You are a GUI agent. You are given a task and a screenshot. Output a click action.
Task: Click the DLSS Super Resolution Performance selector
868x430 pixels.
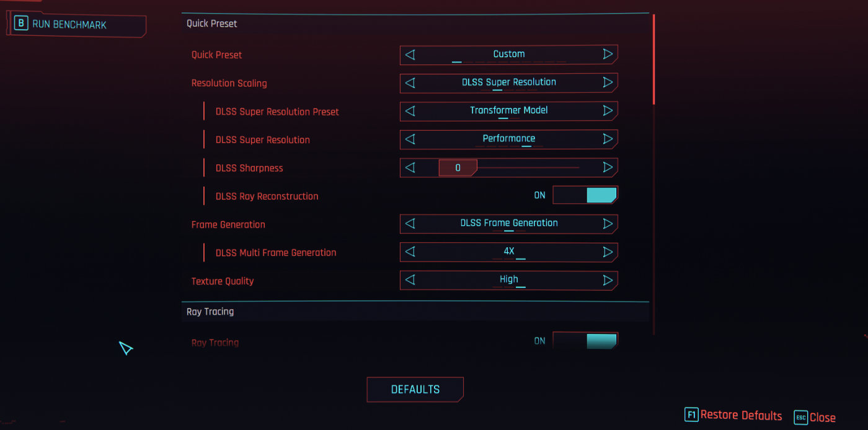[x=508, y=139]
